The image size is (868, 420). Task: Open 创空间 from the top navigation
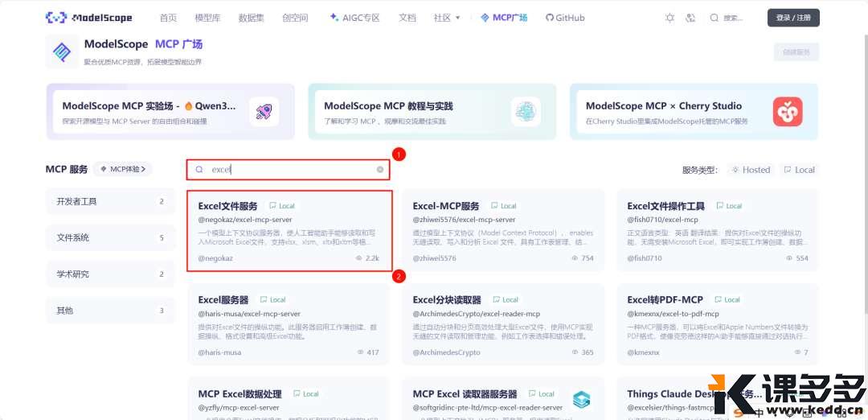pos(295,18)
